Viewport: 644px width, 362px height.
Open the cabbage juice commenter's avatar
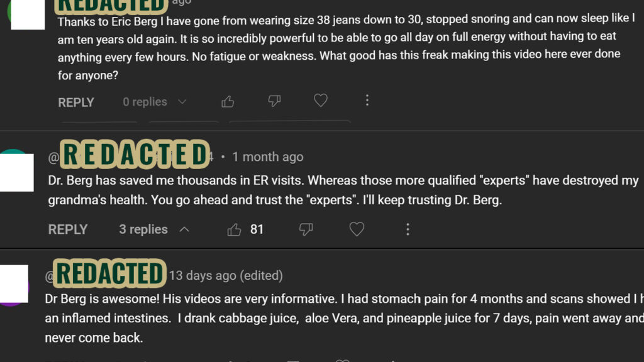(x=14, y=285)
